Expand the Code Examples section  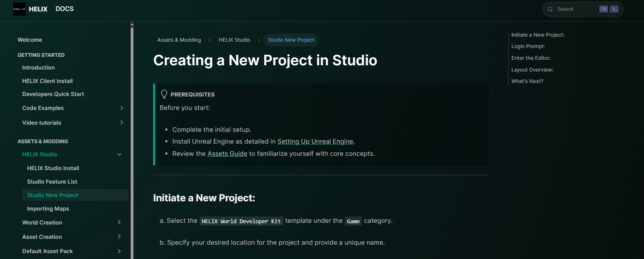122,108
